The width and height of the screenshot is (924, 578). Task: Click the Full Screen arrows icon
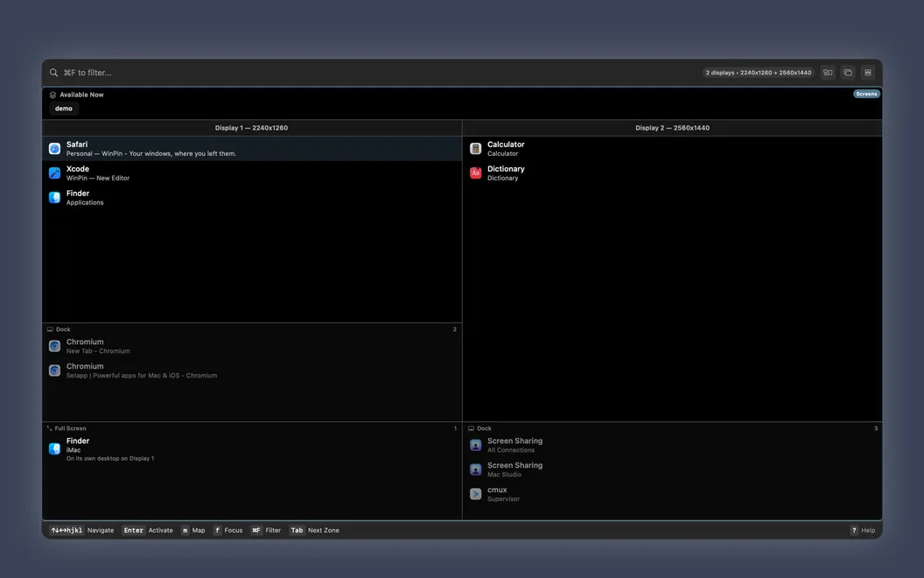tap(50, 429)
